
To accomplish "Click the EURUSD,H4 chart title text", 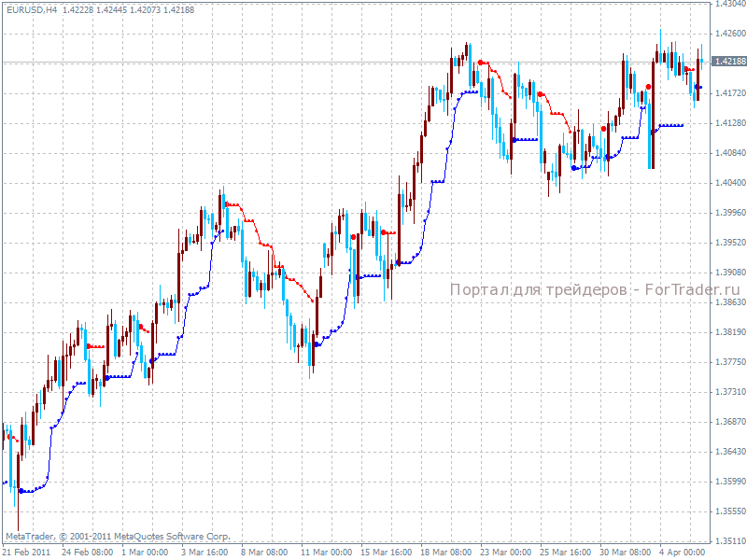I will click(32, 10).
